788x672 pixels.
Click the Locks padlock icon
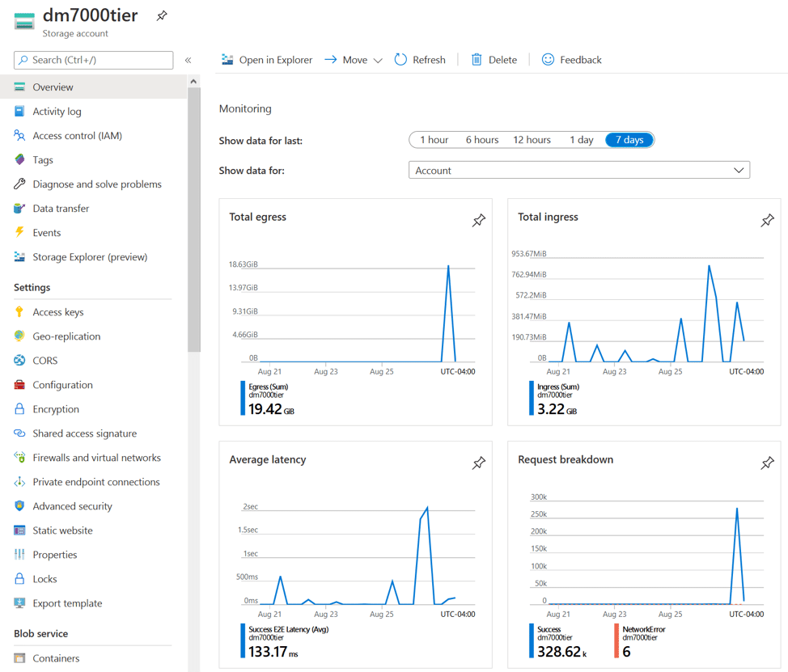coord(19,578)
